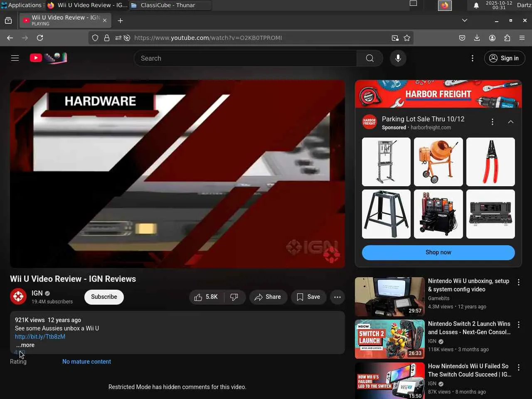Viewport: 532px width, 399px height.
Task: Click the Firefox address bar URL
Action: tap(208, 38)
